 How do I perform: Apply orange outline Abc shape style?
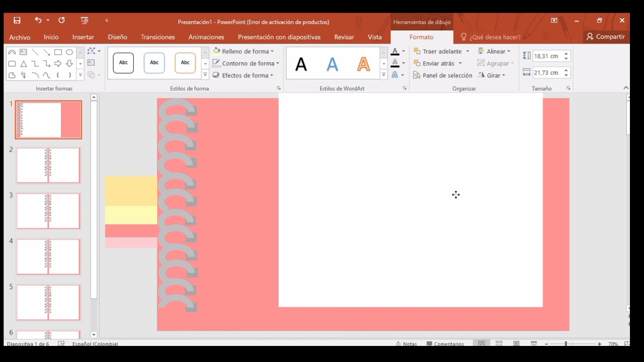pyautogui.click(x=185, y=63)
